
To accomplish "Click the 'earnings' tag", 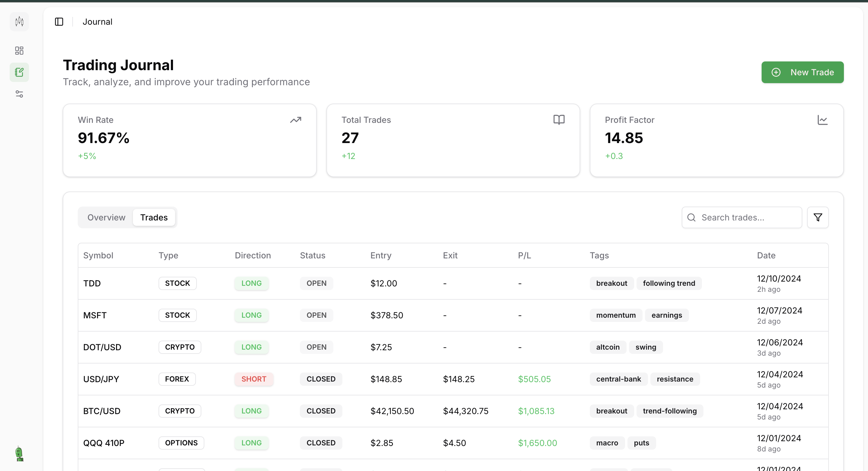I will (666, 316).
